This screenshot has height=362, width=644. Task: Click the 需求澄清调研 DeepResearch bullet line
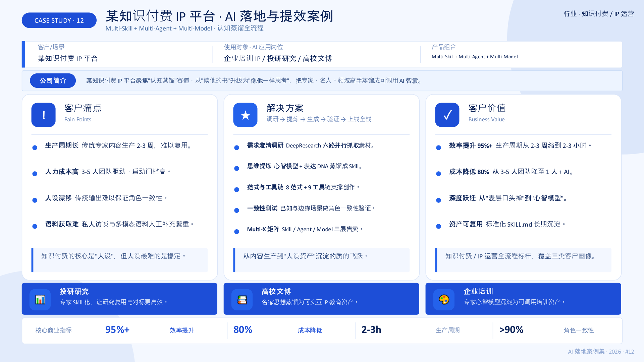point(311,145)
